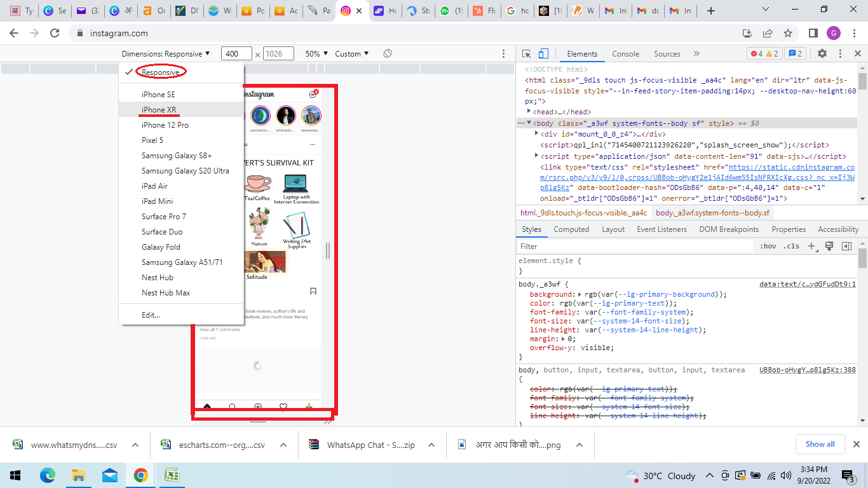Open the Computed styles tab
868x488 pixels.
(x=571, y=229)
